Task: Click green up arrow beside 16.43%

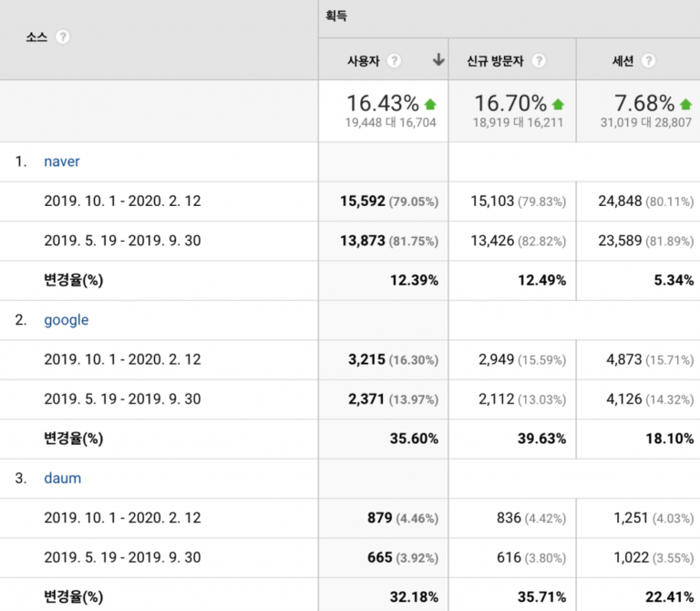Action: [x=431, y=104]
